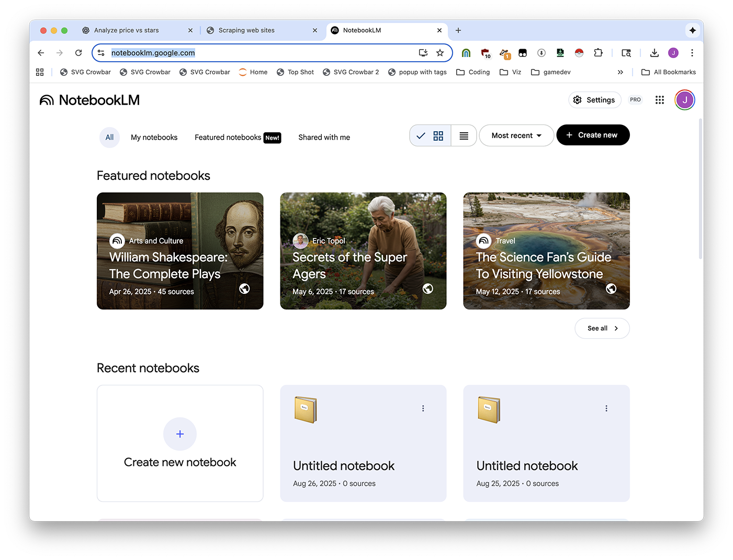Image resolution: width=733 pixels, height=560 pixels.
Task: Open the browser downloads icon
Action: click(x=654, y=53)
